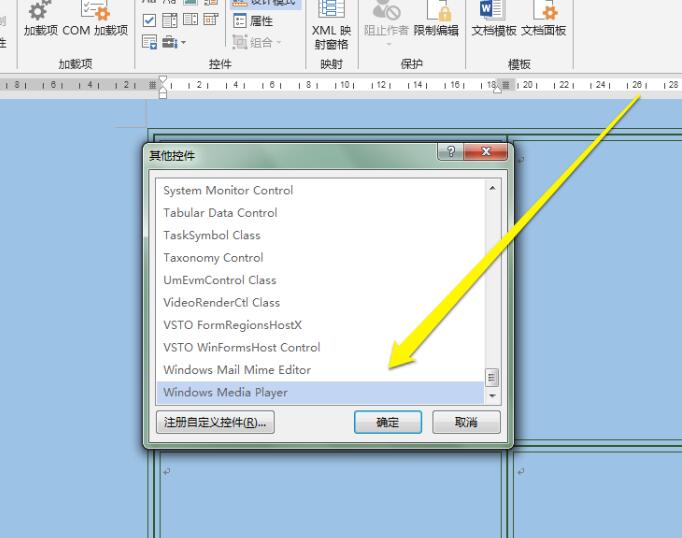Insert a drop-down list content control
This screenshot has width=682, height=538.
point(191,20)
